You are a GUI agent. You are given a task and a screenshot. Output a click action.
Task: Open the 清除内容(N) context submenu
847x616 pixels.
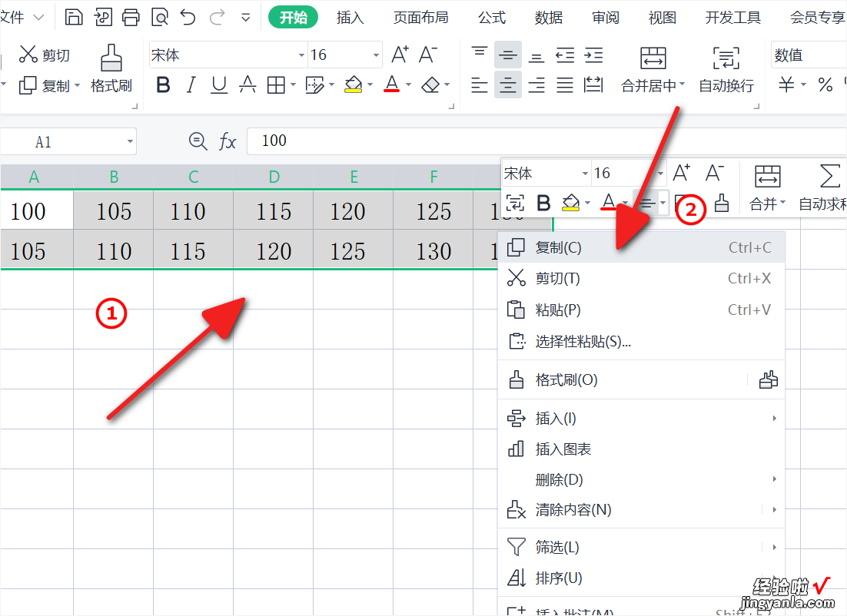(x=641, y=510)
